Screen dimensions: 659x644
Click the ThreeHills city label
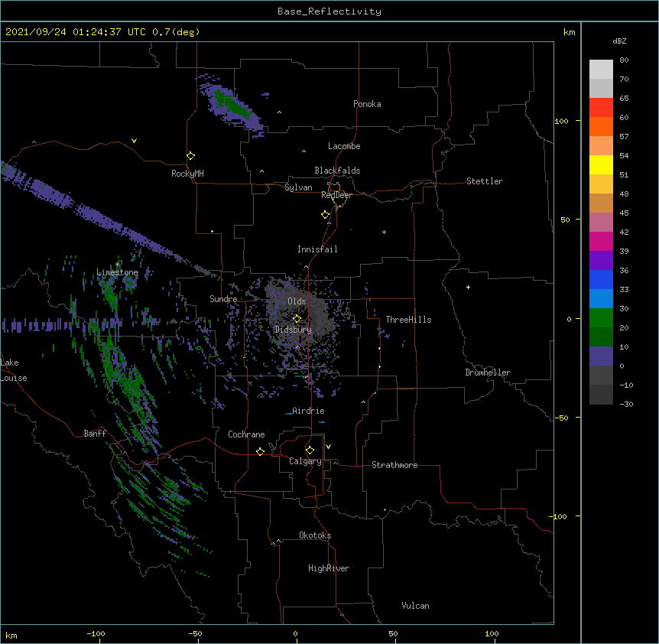click(x=408, y=320)
